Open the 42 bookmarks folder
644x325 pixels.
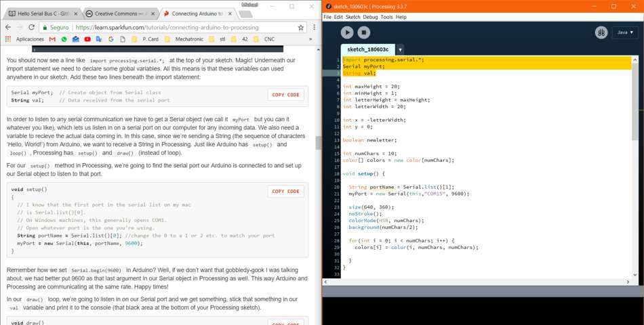(x=239, y=39)
